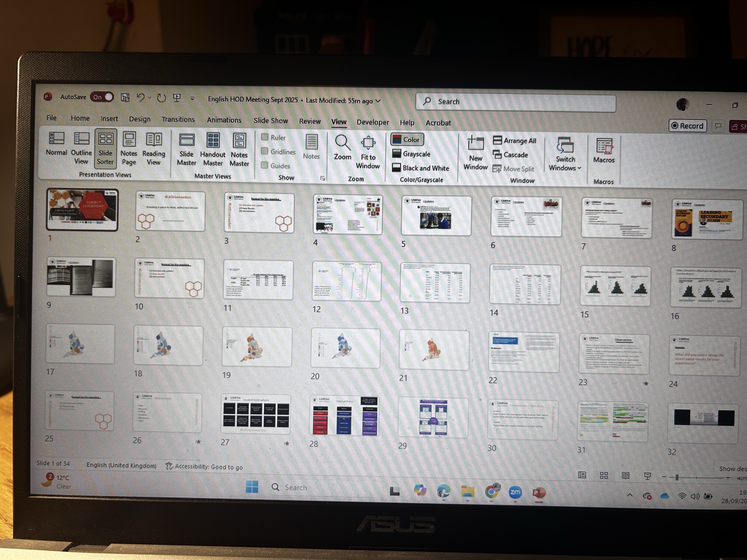Open Outline View from ribbon
The height and width of the screenshot is (560, 747).
(x=81, y=148)
